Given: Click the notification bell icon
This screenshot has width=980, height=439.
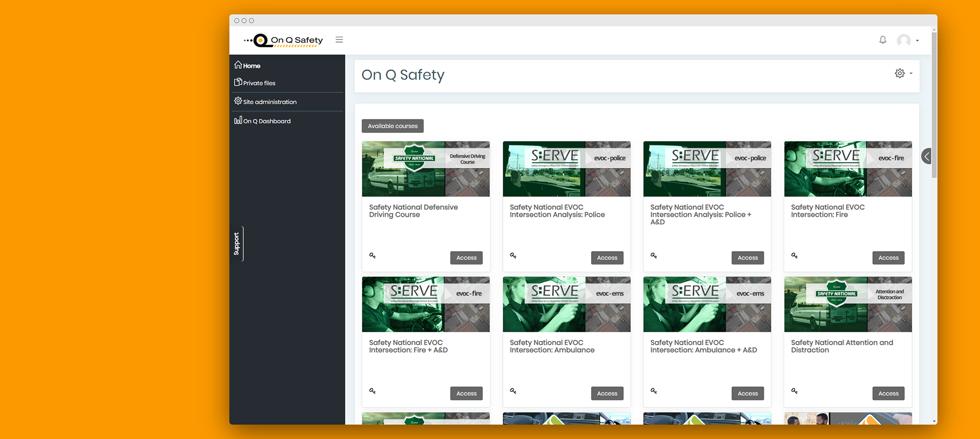Looking at the screenshot, I should (883, 40).
